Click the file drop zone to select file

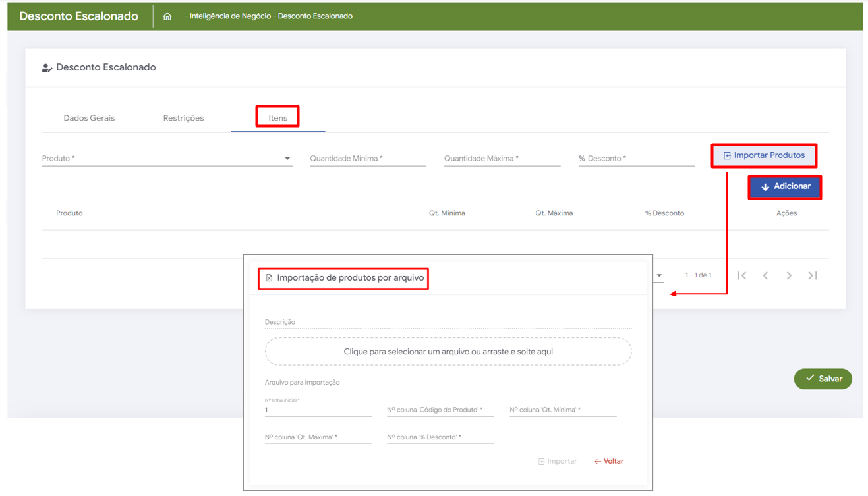point(448,352)
